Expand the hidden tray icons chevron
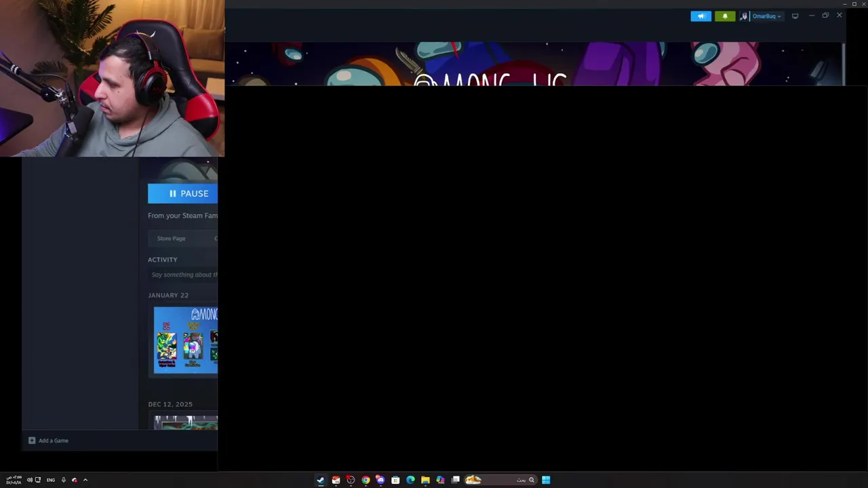The image size is (868, 488). [85, 480]
